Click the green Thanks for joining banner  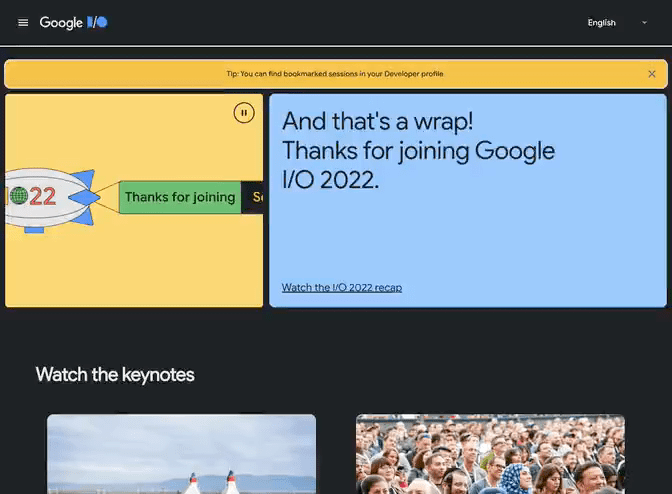tap(180, 198)
